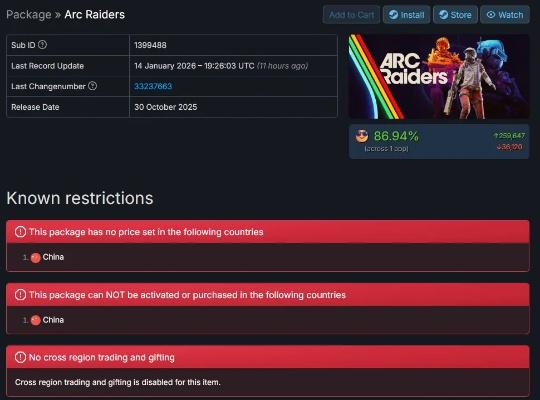Open changenumber 33237663 link
The image size is (540, 400).
tap(153, 86)
